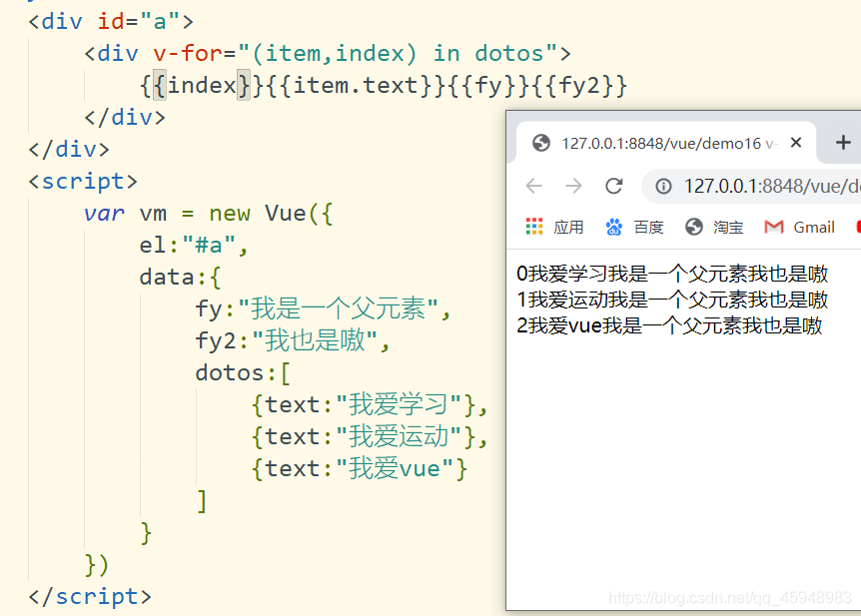Image resolution: width=861 pixels, height=616 pixels.
Task: Click the colorful apps grid icon
Action: pyautogui.click(x=534, y=227)
